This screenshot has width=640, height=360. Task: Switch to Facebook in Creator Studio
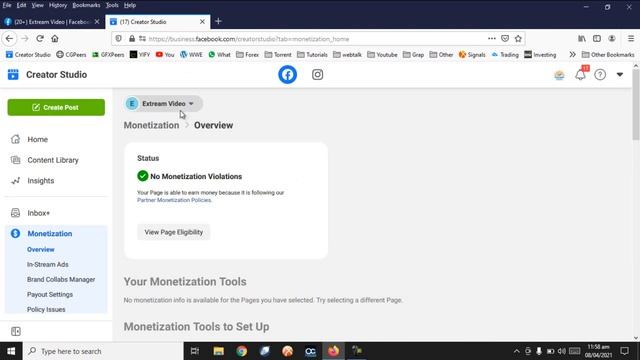[x=287, y=75]
